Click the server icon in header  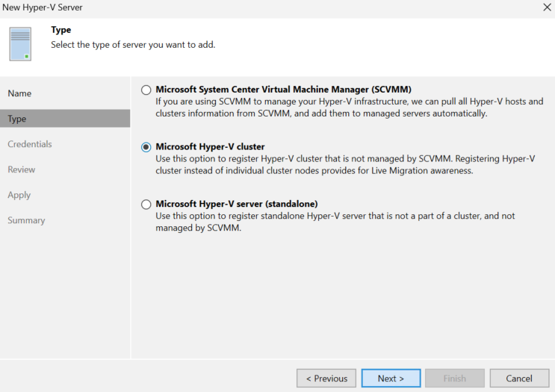20,44
